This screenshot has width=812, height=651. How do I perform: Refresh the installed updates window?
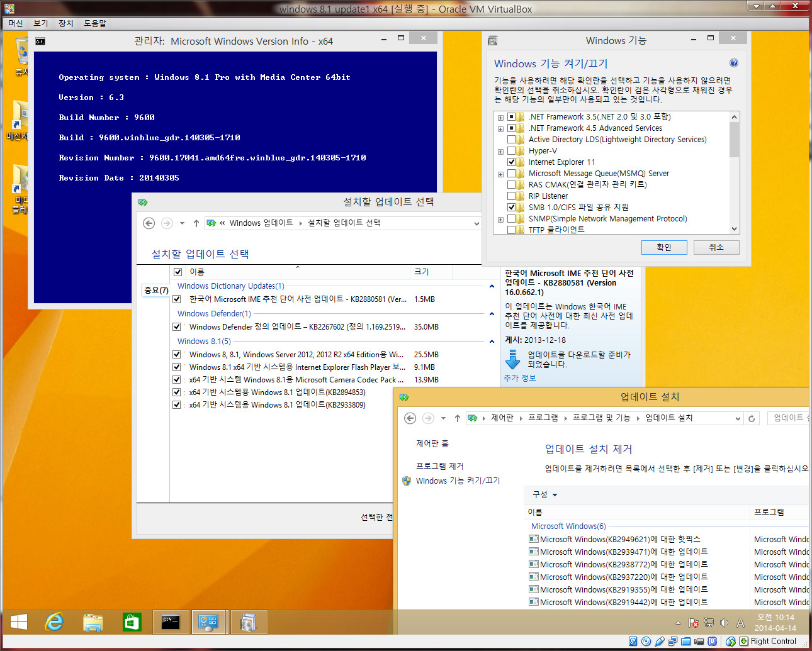tap(752, 418)
